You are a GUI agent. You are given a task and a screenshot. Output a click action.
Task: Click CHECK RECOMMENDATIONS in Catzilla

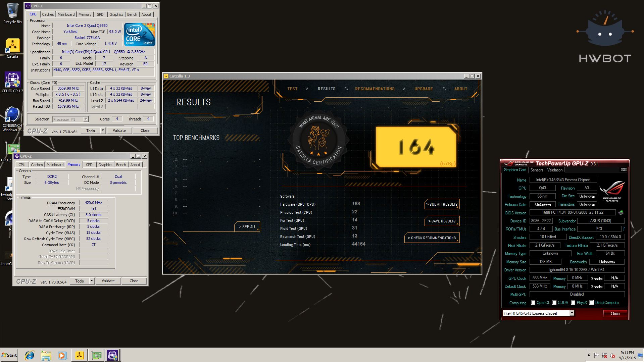[x=432, y=238]
